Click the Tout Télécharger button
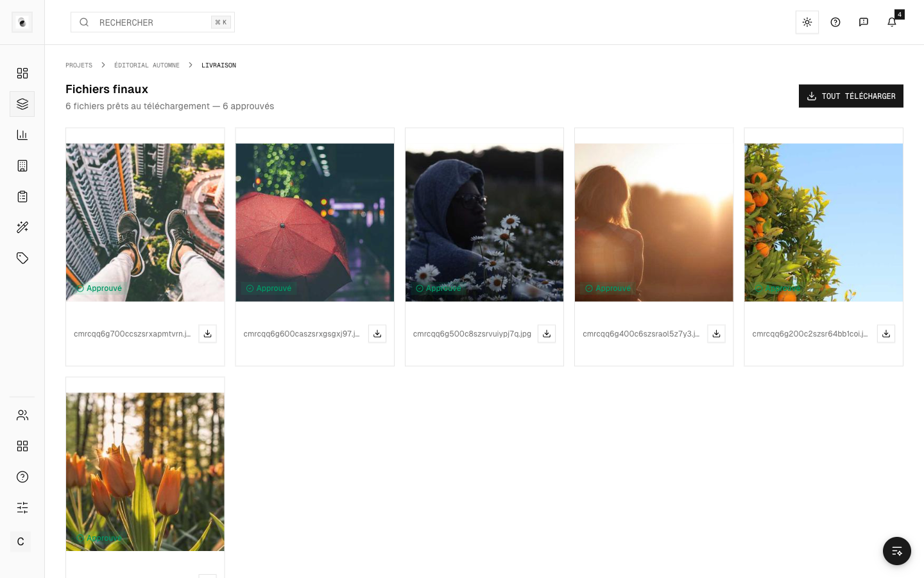The image size is (924, 578). 851,96
